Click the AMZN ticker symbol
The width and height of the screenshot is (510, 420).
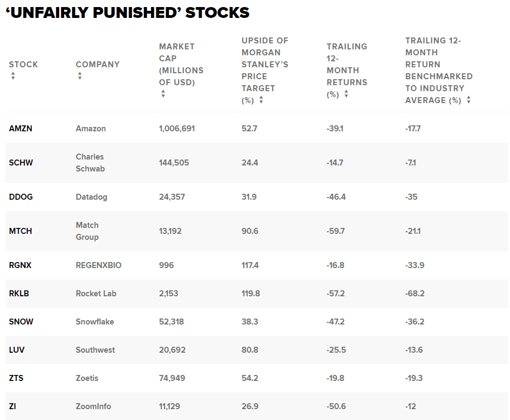click(x=21, y=129)
